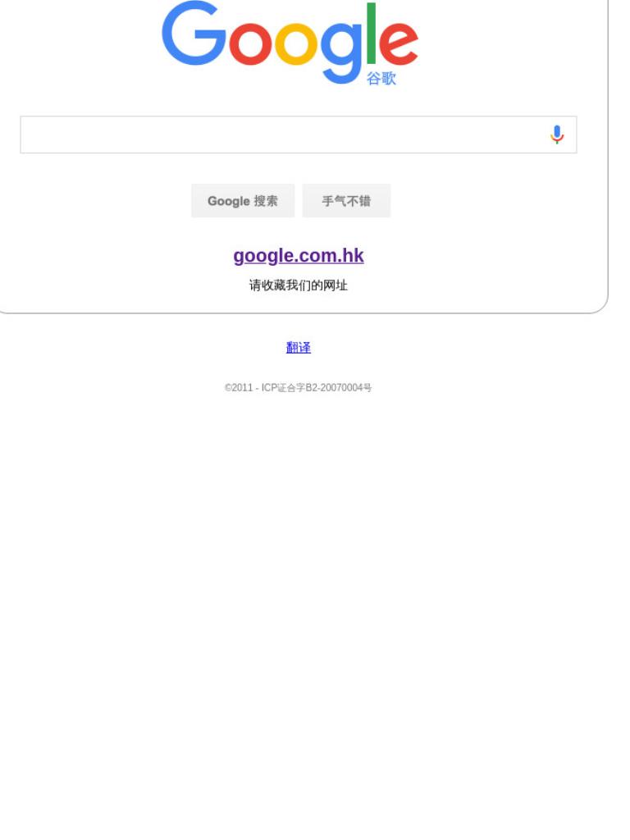This screenshot has height=840, width=630.
Task: Open the google.com.hk link
Action: click(299, 256)
